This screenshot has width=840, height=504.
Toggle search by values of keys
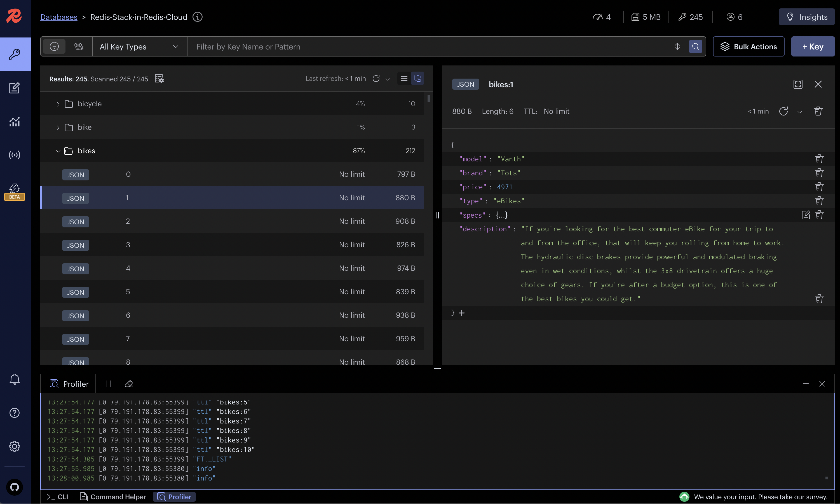pyautogui.click(x=79, y=46)
